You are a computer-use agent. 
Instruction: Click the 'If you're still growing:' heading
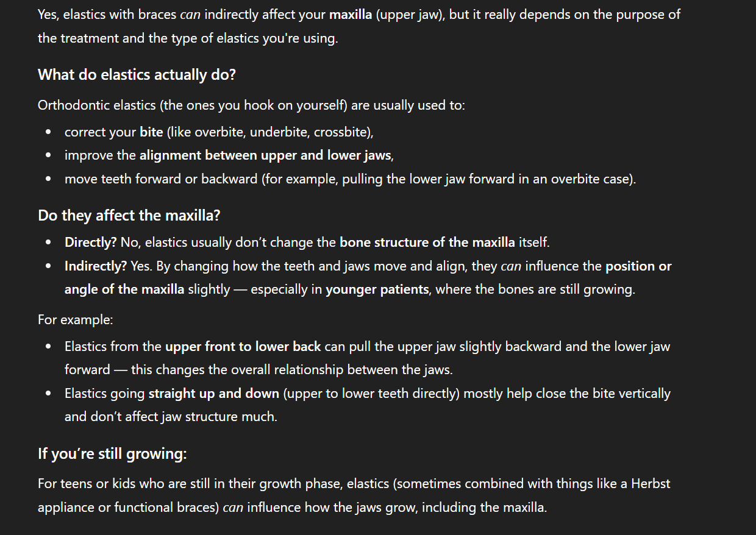click(x=112, y=454)
